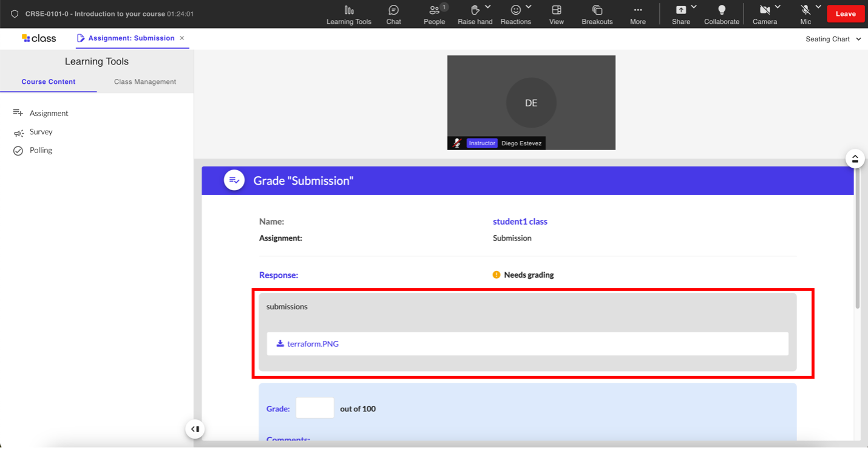Download the terraform.PNG attachment
This screenshot has width=868, height=449.
click(x=312, y=344)
